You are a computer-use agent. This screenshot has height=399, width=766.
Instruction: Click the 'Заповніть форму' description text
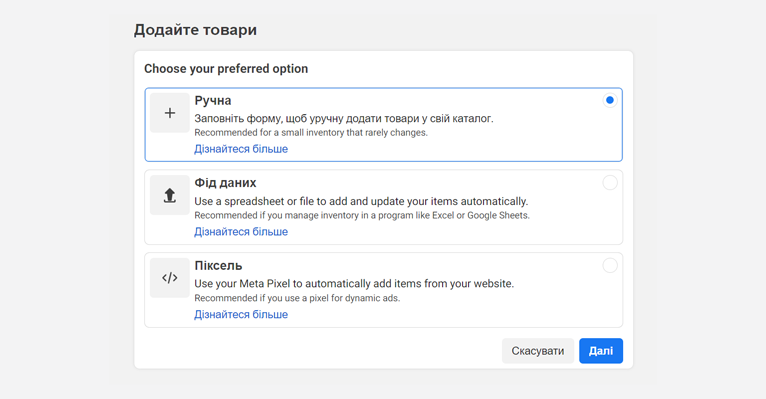344,119
